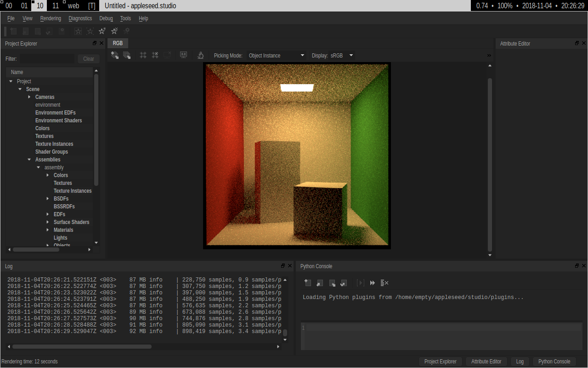This screenshot has height=368, width=588.
Task: Open the Display sRGB dropdown
Action: tap(342, 55)
